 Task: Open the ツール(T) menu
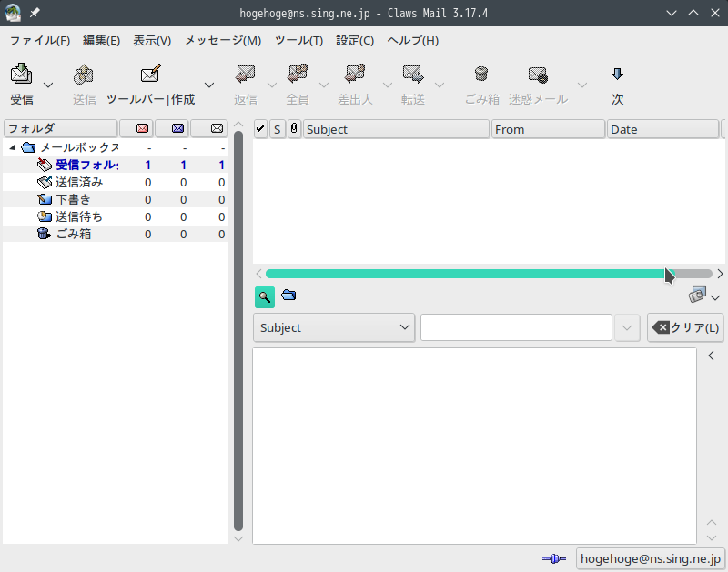click(x=298, y=41)
